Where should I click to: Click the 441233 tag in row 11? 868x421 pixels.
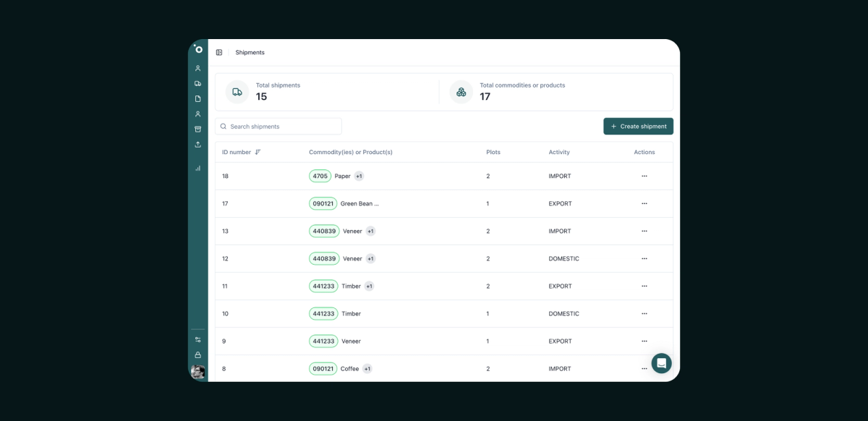click(x=323, y=286)
